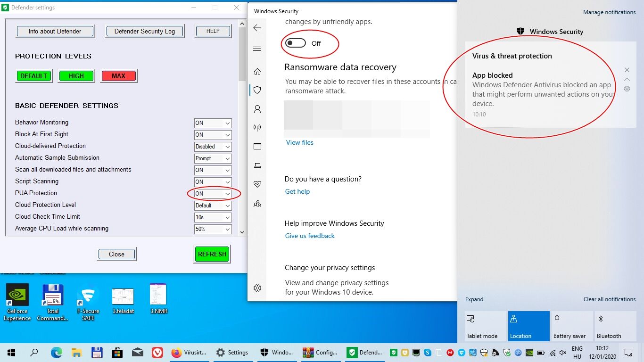Select the 3.feladat desktop file
Viewport: 644px width, 362px height.
[123, 301]
